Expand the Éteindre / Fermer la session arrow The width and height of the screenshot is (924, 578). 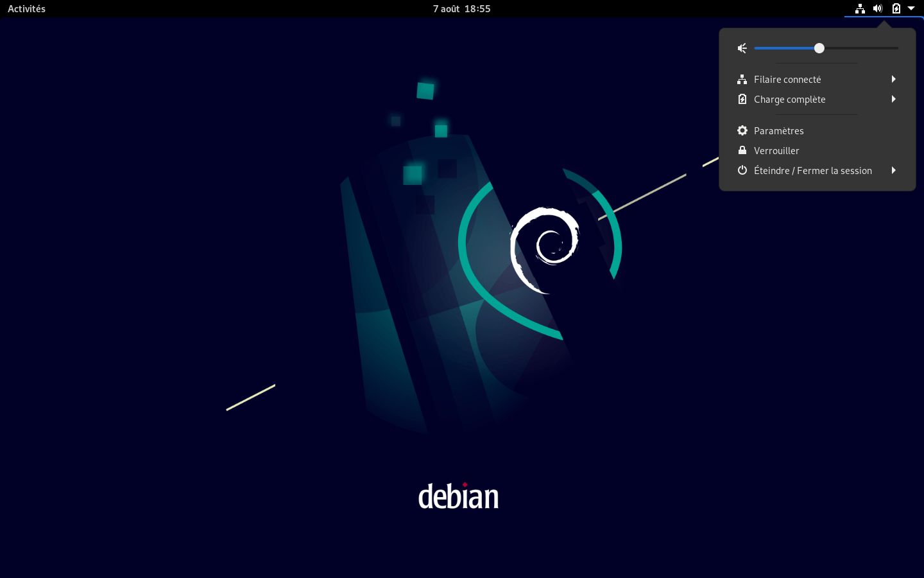[x=893, y=170]
